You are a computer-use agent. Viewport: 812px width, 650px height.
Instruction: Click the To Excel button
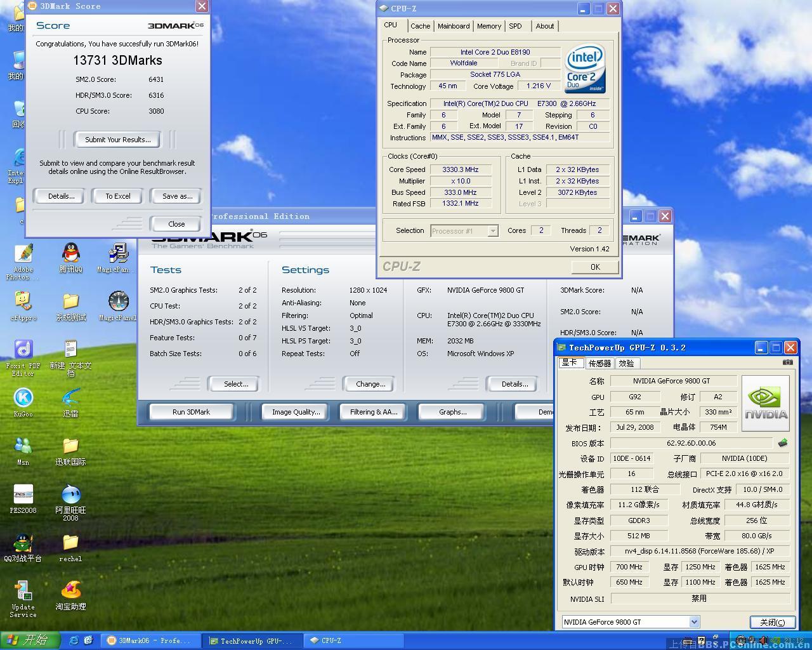(x=118, y=196)
